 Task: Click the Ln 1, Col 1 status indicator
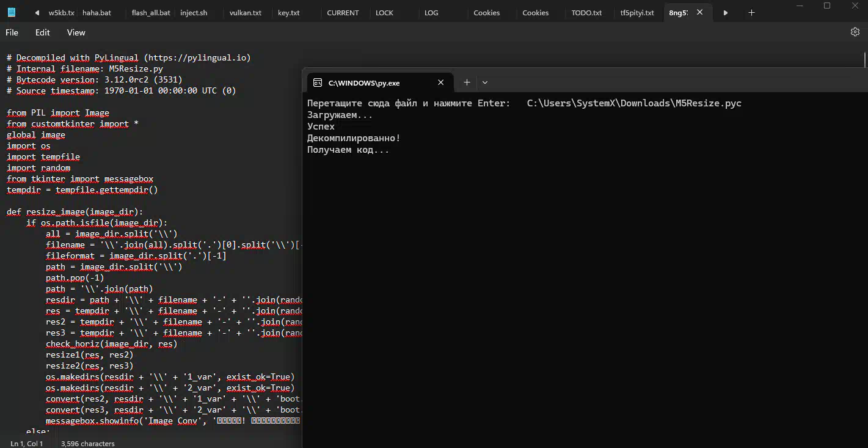click(x=27, y=444)
